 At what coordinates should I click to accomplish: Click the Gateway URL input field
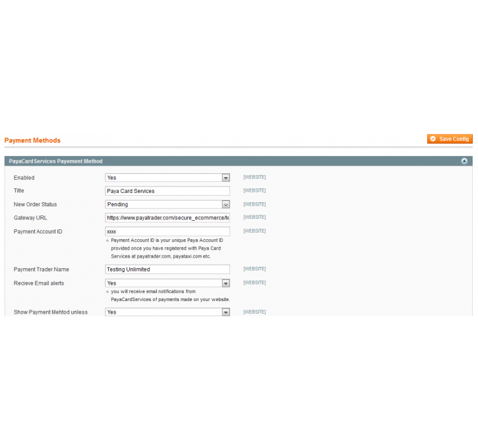pyautogui.click(x=167, y=217)
